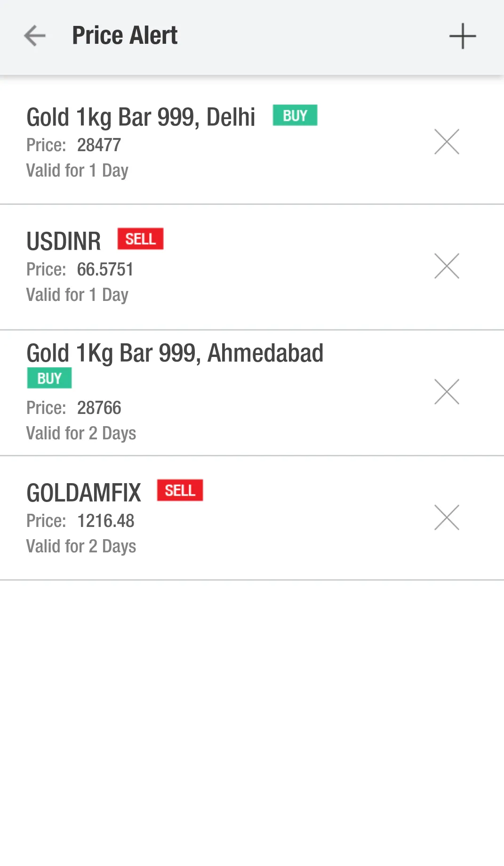
Task: Tap the price 28766
Action: coord(99,408)
